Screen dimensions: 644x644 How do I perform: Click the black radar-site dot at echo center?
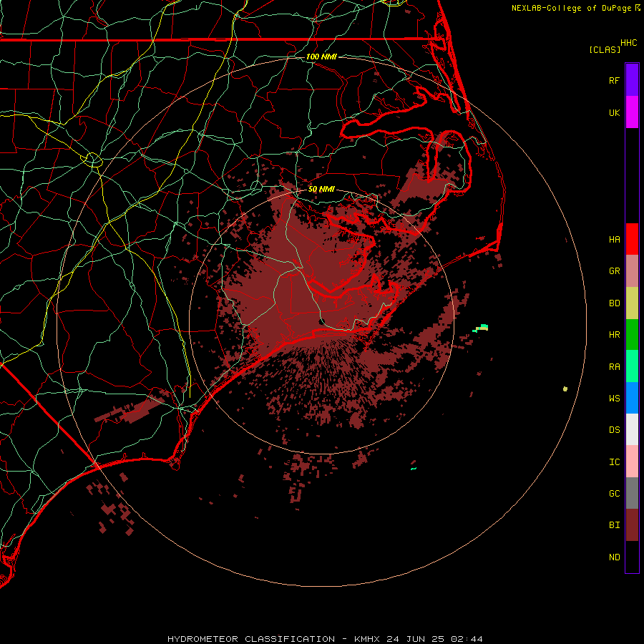pyautogui.click(x=323, y=321)
